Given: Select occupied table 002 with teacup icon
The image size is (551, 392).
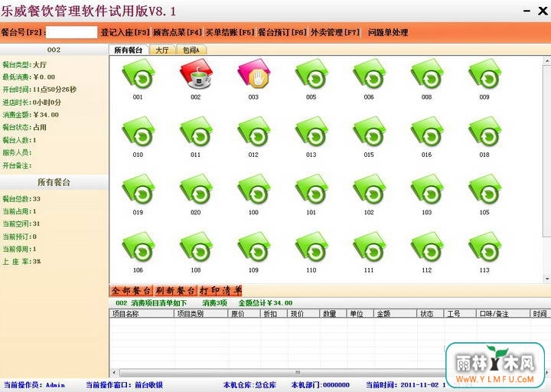Looking at the screenshot, I should click(x=196, y=74).
